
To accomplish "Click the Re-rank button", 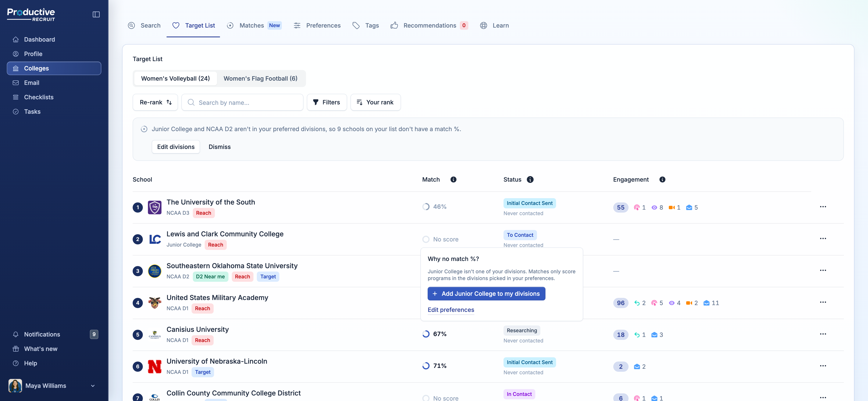I will pyautogui.click(x=155, y=102).
